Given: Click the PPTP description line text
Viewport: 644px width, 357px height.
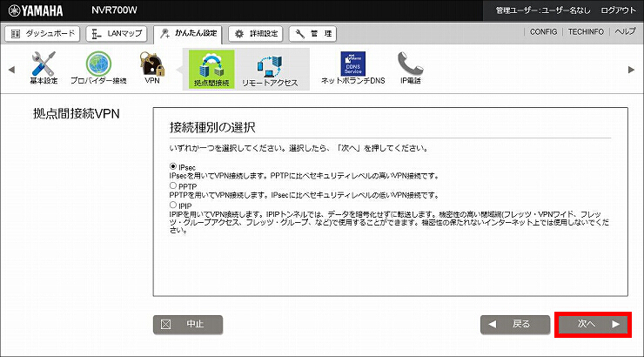Looking at the screenshot, I should pos(305,195).
